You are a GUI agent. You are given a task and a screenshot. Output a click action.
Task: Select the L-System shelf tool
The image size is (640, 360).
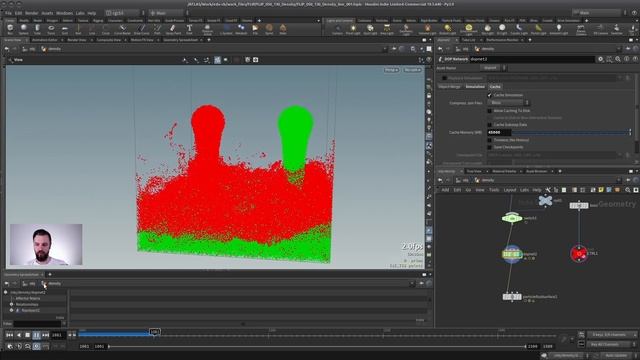pyautogui.click(x=227, y=29)
